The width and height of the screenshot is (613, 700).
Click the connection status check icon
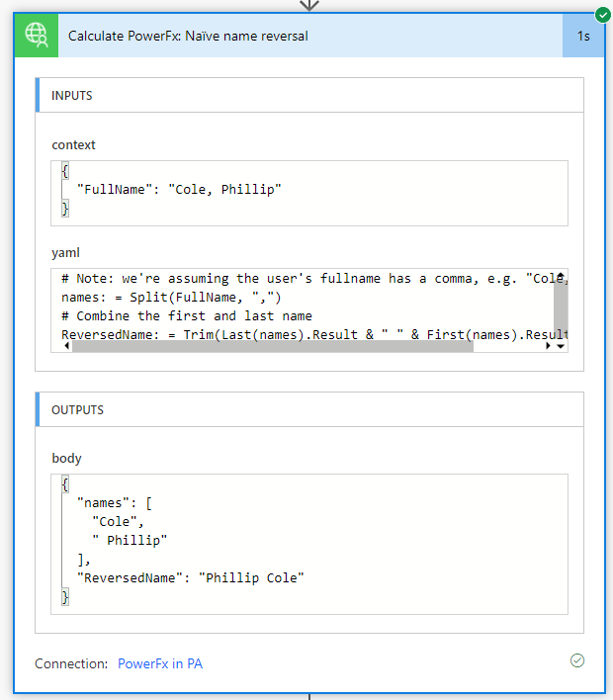pos(577,660)
